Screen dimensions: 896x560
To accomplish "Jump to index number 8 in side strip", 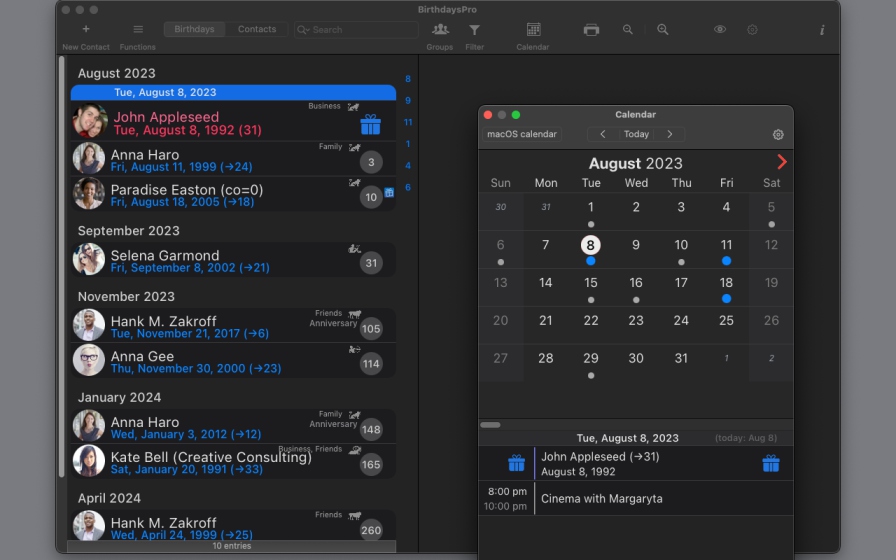I will click(x=407, y=79).
